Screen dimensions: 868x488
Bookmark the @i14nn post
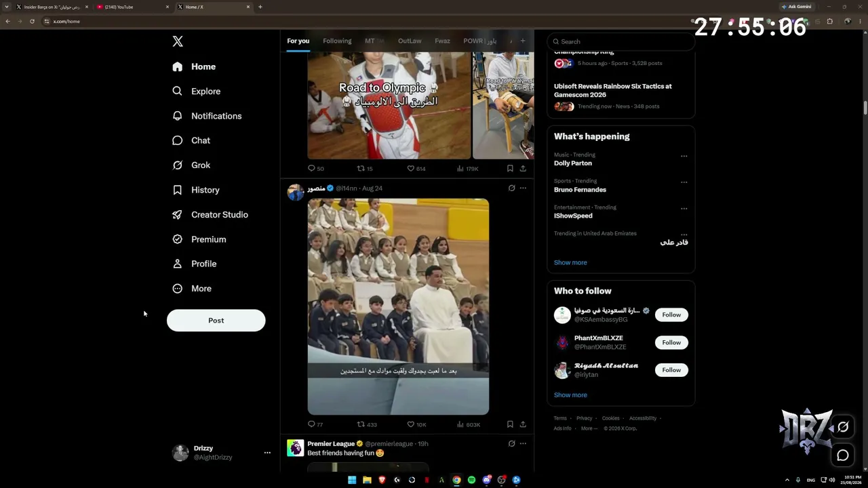tap(510, 424)
